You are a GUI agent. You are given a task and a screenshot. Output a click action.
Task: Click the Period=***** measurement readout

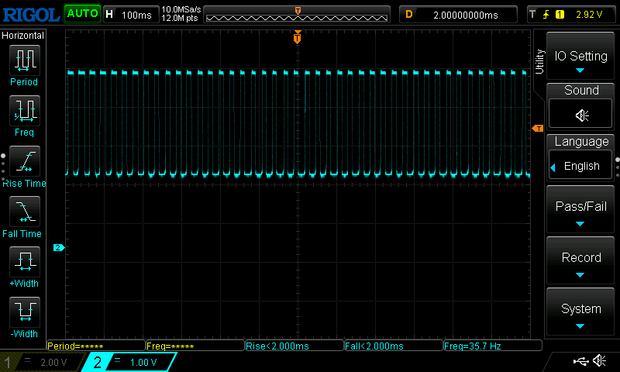click(x=96, y=346)
